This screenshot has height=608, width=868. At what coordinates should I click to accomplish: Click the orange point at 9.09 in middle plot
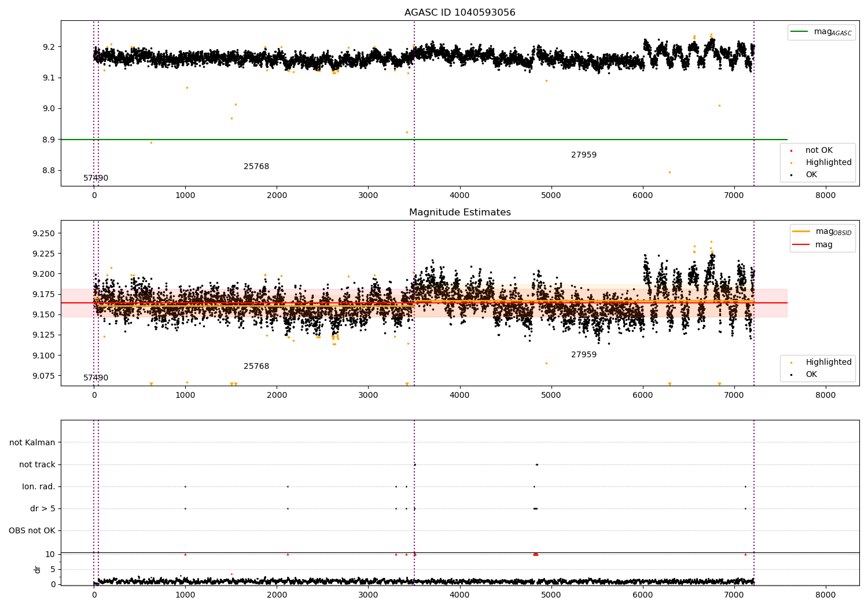pos(546,363)
